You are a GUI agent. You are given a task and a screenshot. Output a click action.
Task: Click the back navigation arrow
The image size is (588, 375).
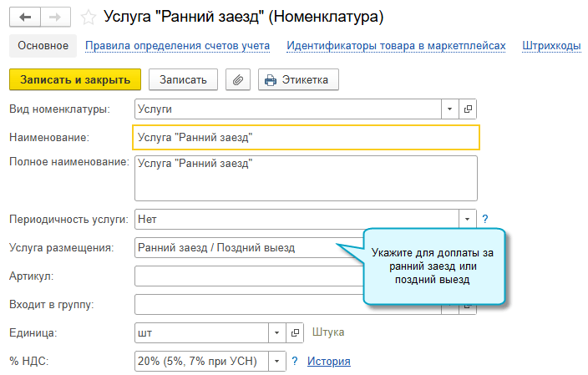click(24, 16)
